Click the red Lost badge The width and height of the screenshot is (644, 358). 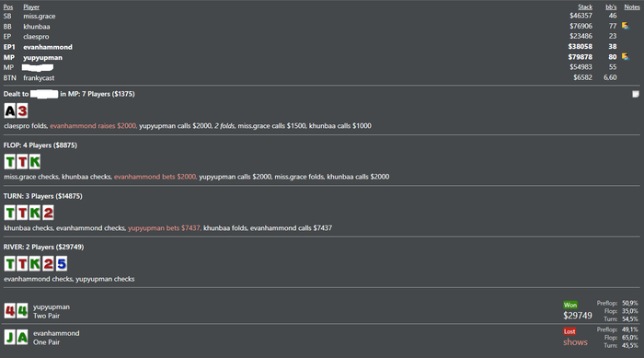pyautogui.click(x=569, y=331)
